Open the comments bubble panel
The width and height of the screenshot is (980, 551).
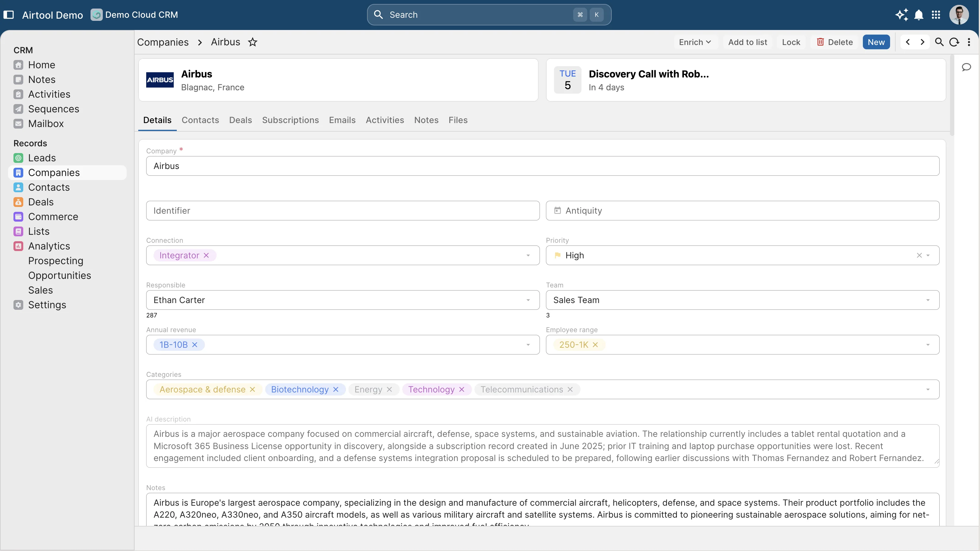point(966,67)
